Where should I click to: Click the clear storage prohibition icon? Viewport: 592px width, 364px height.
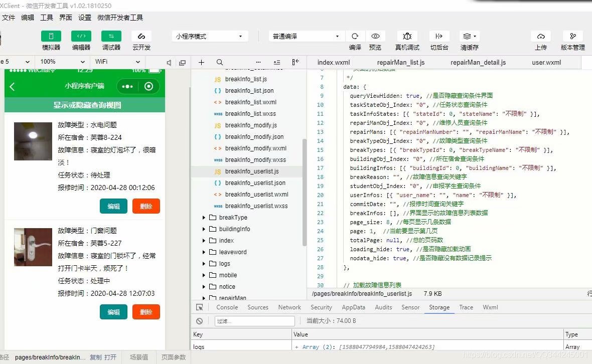pyautogui.click(x=199, y=321)
